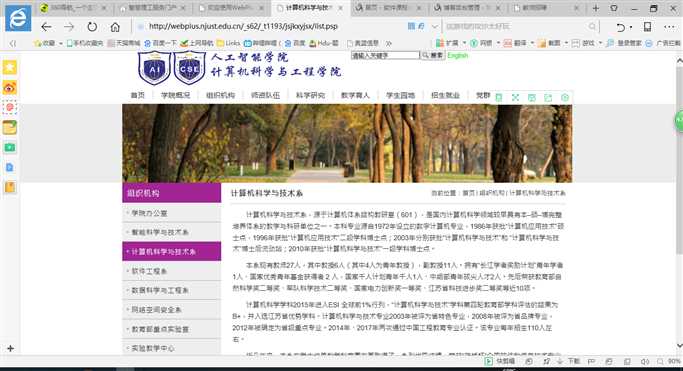Go back with the back arrow
The width and height of the screenshot is (683, 371).
[46, 27]
